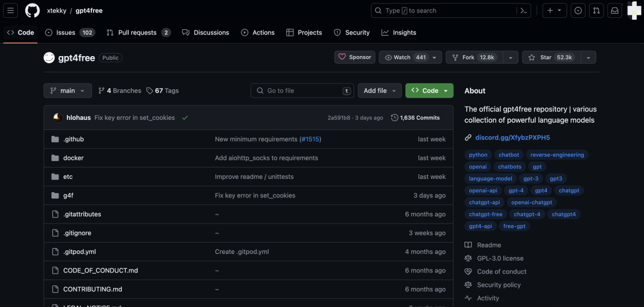644x307 pixels.
Task: Open the discord.gg/XfybzPXPH5 link
Action: pyautogui.click(x=513, y=138)
